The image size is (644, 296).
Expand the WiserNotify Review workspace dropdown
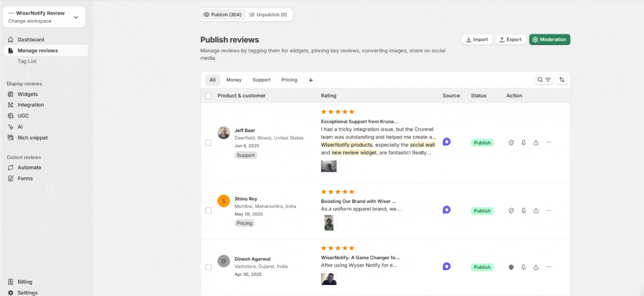(76, 17)
